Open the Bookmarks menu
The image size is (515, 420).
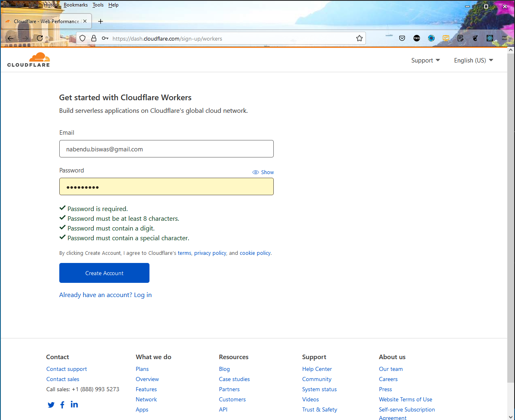pos(76,5)
